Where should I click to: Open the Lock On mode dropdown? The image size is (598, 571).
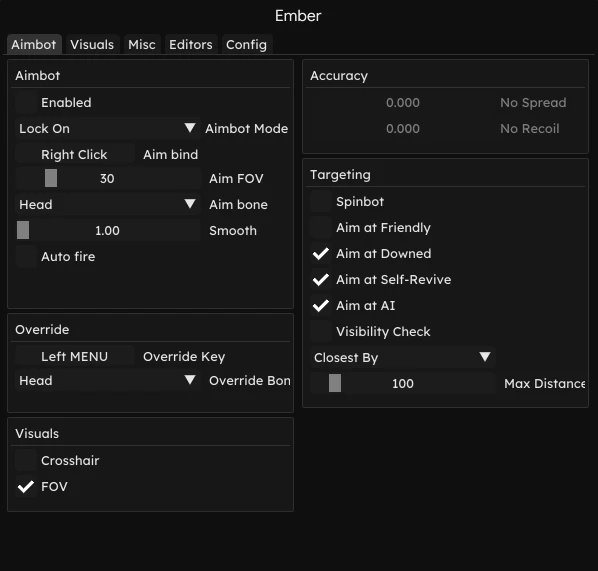click(x=108, y=129)
